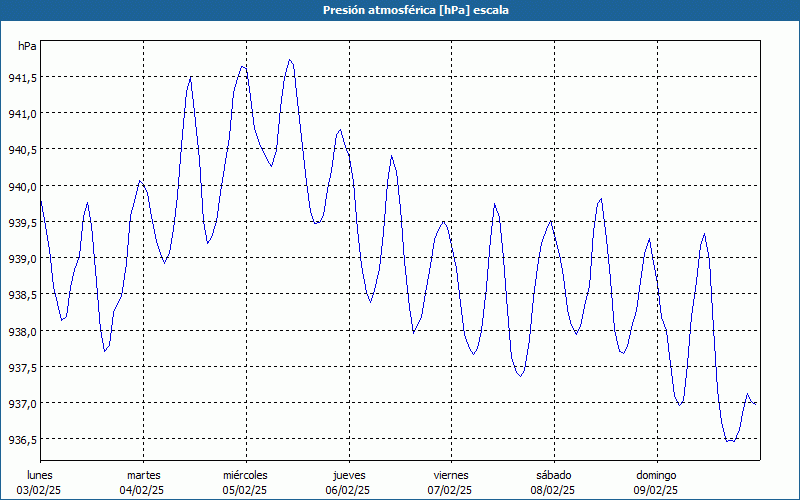This screenshot has width=800, height=500.
Task: Click the date 07/02/25
Action: [x=449, y=490]
